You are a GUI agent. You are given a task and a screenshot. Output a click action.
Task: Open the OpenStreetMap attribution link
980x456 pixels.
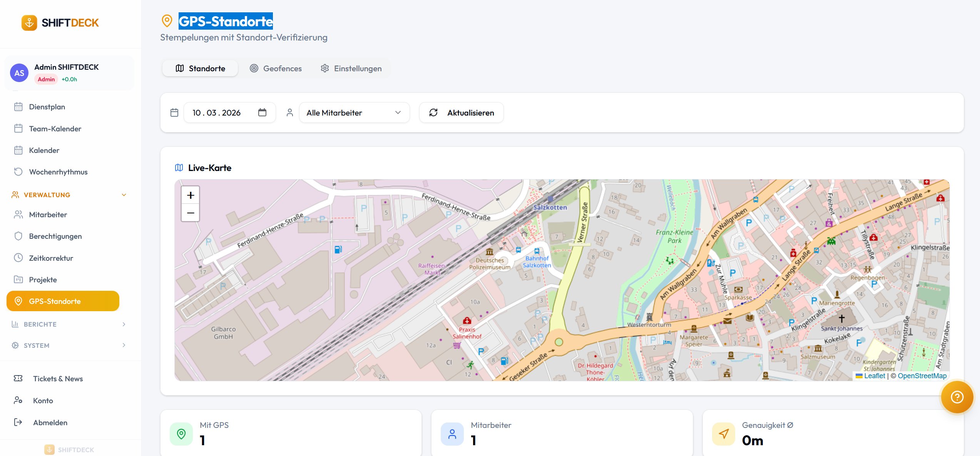pyautogui.click(x=922, y=376)
